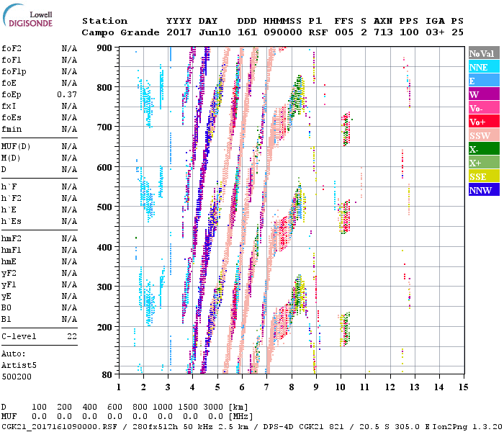Image resolution: width=504 pixels, height=432 pixels.
Task: Click the CGK21_2017161090000.RSF filename text
Action: (x=59, y=427)
